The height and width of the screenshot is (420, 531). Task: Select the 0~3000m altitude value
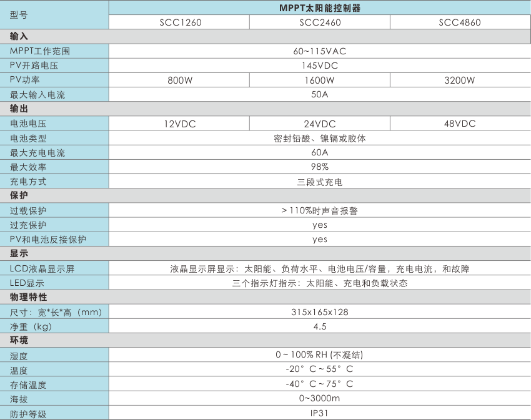pos(319,398)
